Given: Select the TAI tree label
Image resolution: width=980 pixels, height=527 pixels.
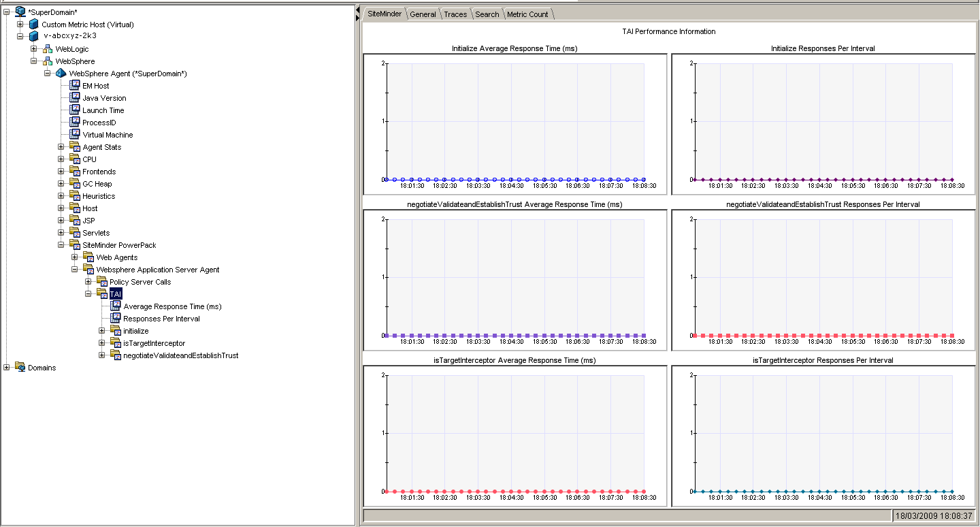Looking at the screenshot, I should tap(116, 293).
